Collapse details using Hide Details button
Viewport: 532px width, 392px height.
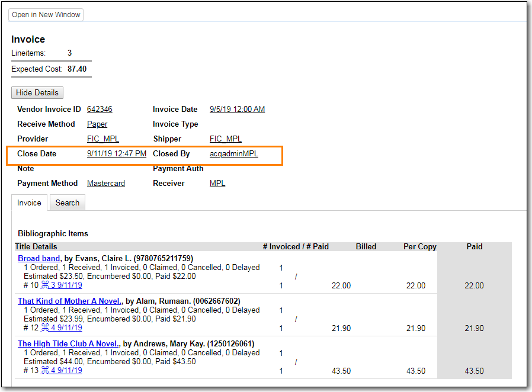[37, 92]
